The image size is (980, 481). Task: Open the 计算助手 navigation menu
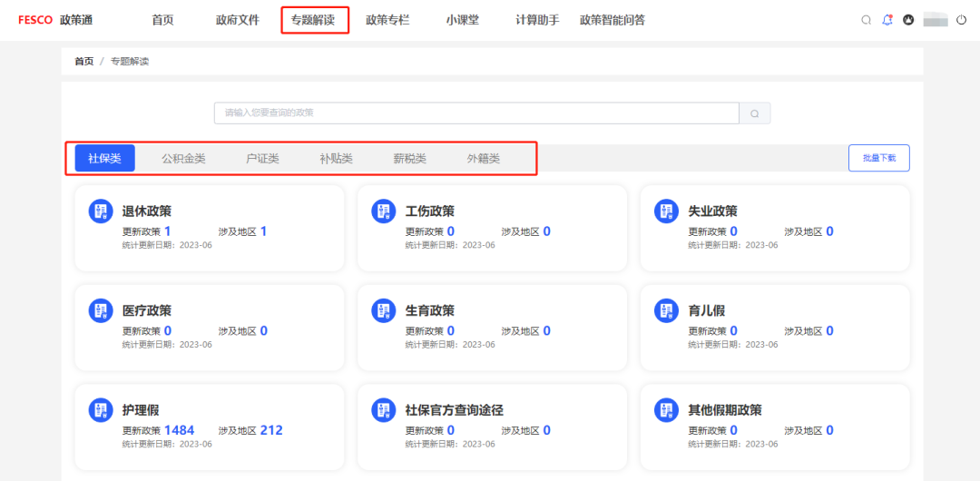[x=537, y=20]
